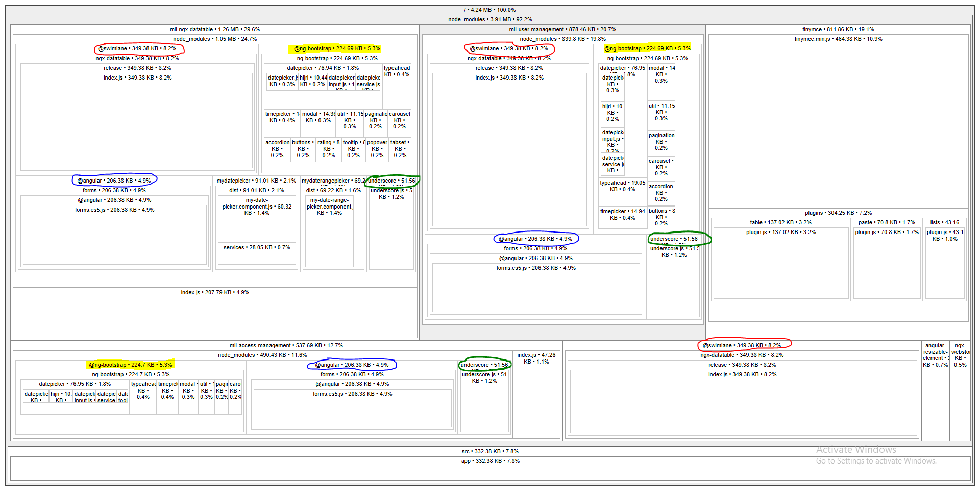Select the "angular-resizable-element" block
980x489 pixels.
(x=935, y=355)
